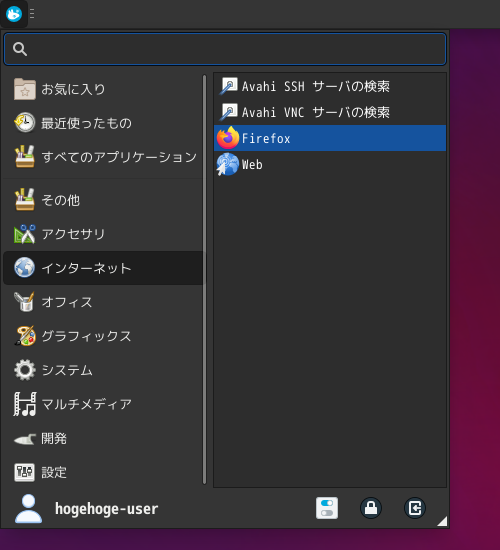Open settings manager toggle-switch icon
Image resolution: width=500 pixels, height=550 pixels.
(327, 508)
